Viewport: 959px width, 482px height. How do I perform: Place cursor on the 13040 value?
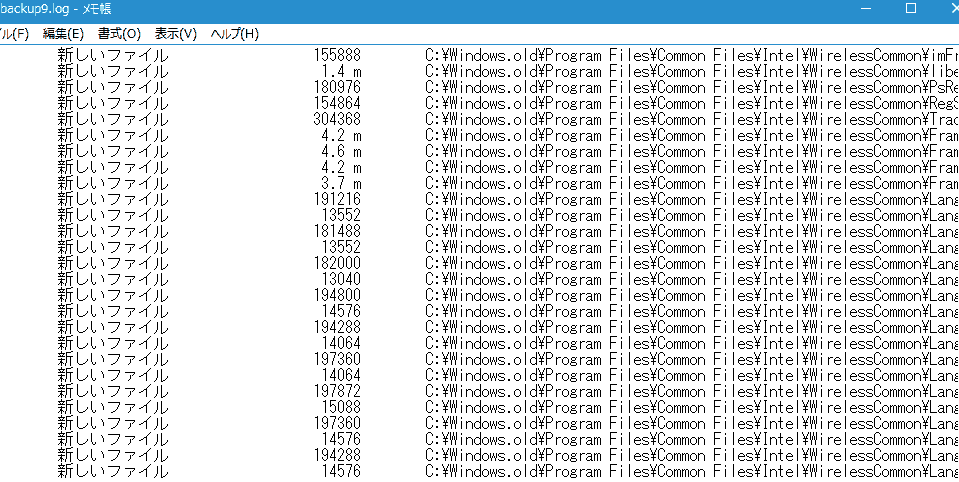click(x=340, y=279)
